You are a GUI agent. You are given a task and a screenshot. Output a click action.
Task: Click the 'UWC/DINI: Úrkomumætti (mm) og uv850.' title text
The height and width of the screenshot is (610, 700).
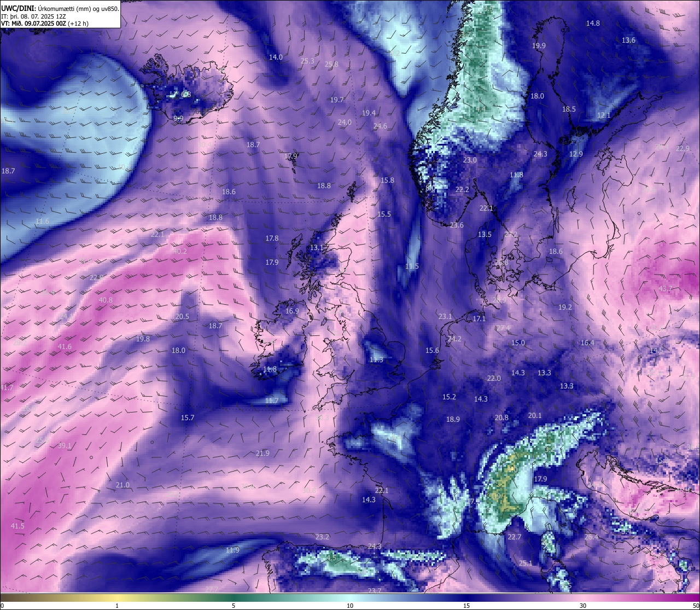pyautogui.click(x=60, y=8)
